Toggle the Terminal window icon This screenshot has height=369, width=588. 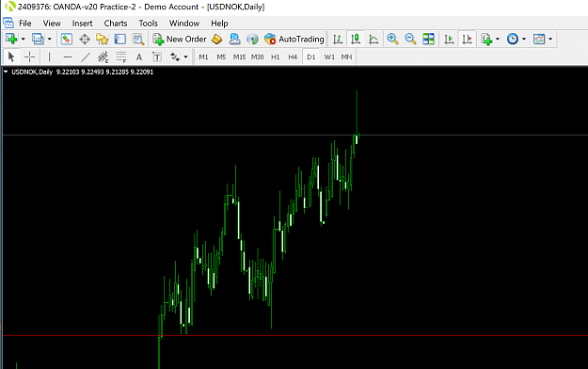point(120,39)
